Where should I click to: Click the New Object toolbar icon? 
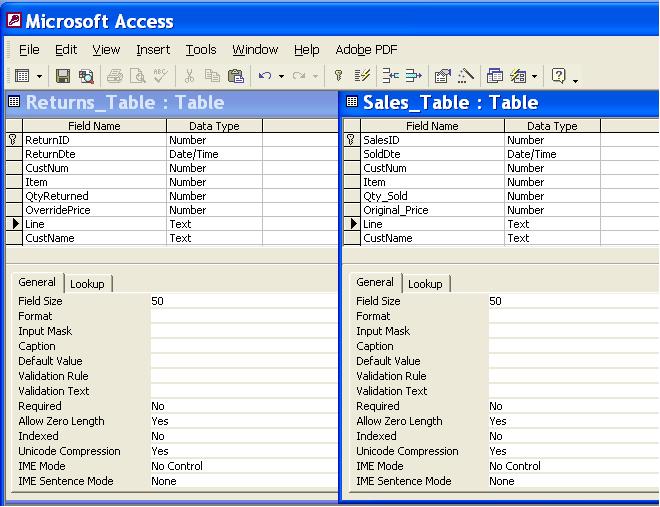(x=518, y=76)
